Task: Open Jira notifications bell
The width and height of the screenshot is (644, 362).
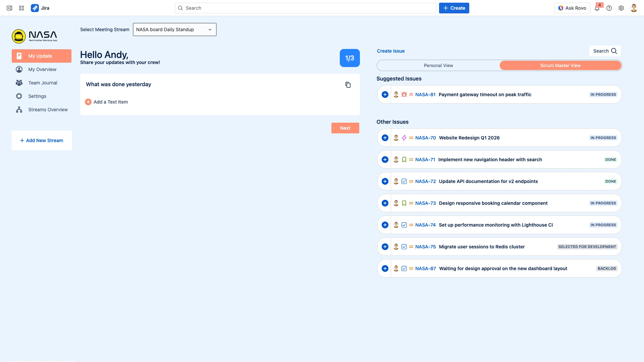Action: point(597,8)
